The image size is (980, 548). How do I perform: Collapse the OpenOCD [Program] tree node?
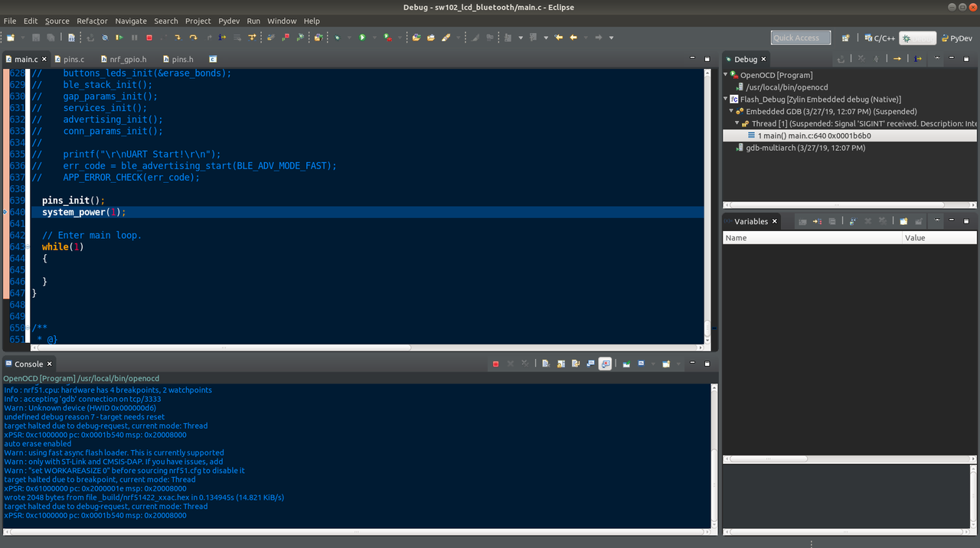[727, 75]
